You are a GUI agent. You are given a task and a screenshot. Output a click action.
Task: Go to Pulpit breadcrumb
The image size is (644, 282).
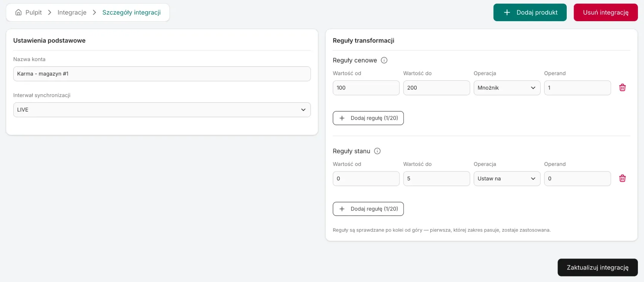(x=34, y=12)
